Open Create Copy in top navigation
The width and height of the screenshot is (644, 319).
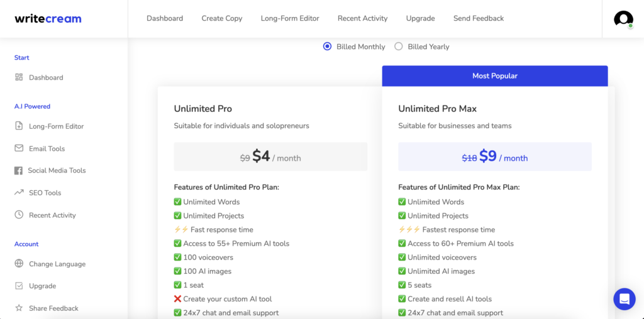[222, 19]
